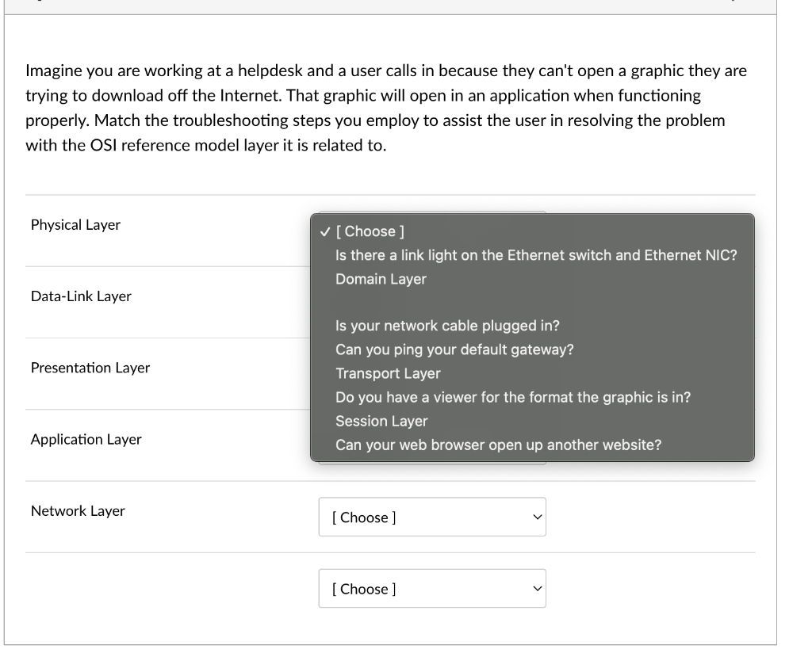Select the web browser another website option
The image size is (812, 649).
click(498, 445)
